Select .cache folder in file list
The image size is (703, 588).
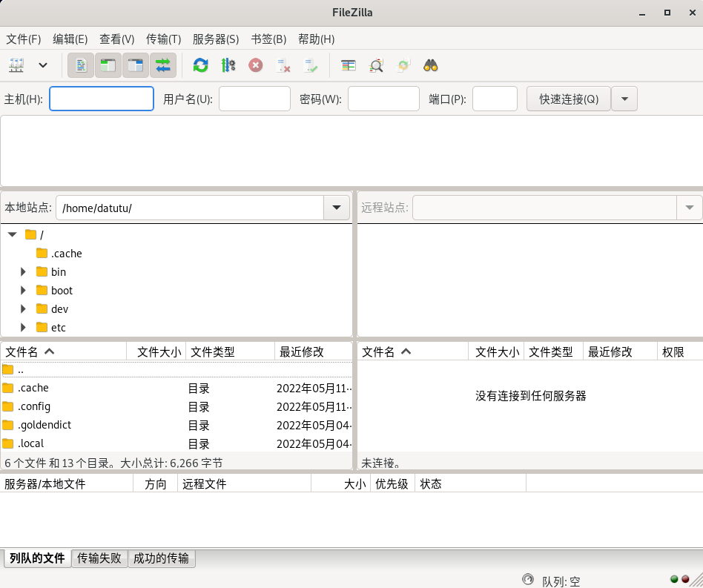[x=176, y=388]
